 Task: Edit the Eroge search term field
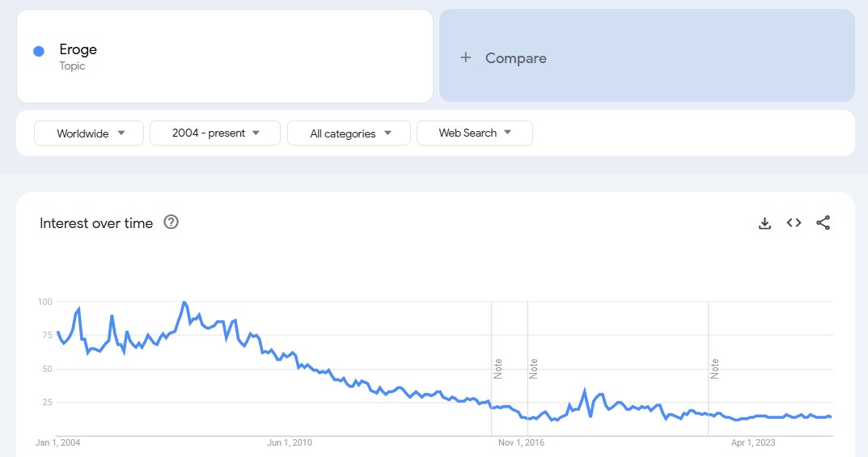tap(78, 49)
